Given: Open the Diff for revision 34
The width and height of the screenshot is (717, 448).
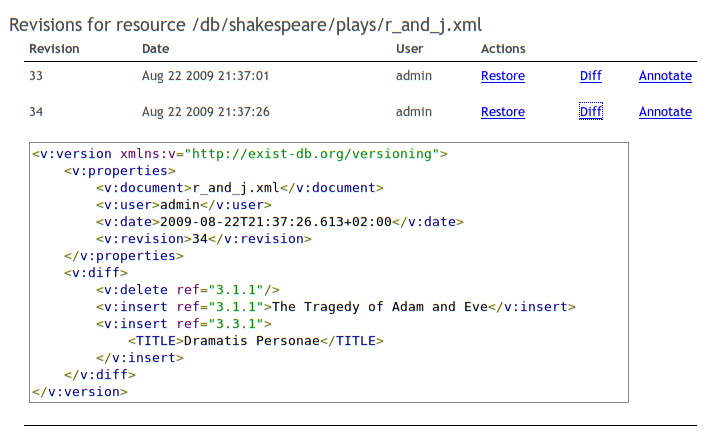Looking at the screenshot, I should pos(590,112).
